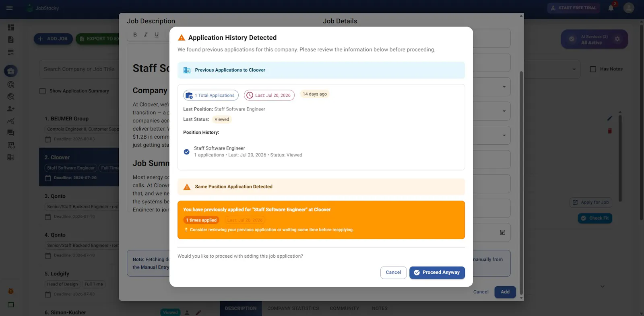Open the filter dropdown next to Has Notes
Viewport: 644px width, 316px height.
click(574, 69)
